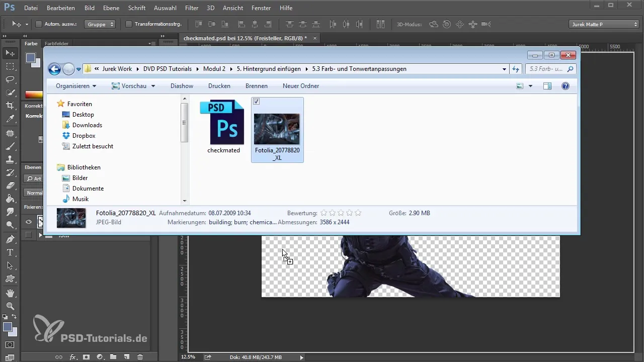Screen dimensions: 644x362
Task: Select the Eraser tool
Action: [x=10, y=186]
